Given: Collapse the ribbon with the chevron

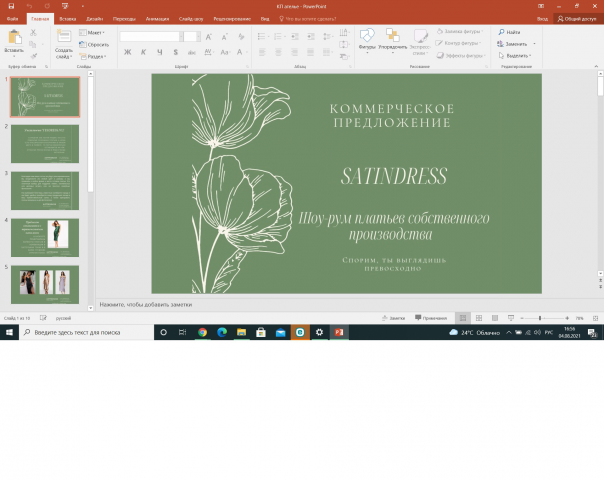Looking at the screenshot, I should coord(596,66).
